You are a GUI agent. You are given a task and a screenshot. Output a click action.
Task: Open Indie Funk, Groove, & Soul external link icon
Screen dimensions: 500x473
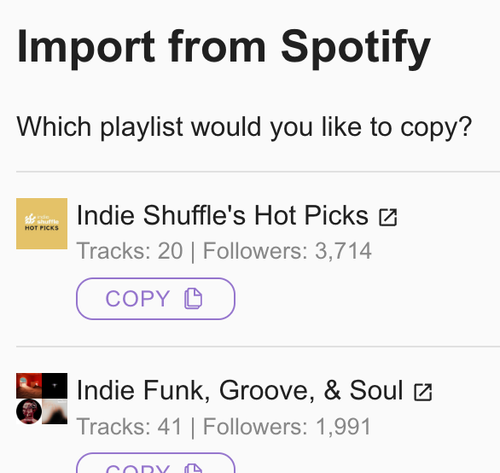(x=423, y=392)
